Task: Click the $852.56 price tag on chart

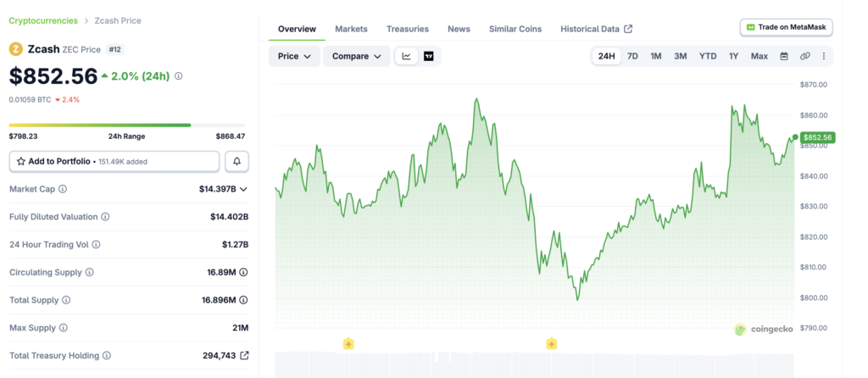Action: pyautogui.click(x=816, y=137)
